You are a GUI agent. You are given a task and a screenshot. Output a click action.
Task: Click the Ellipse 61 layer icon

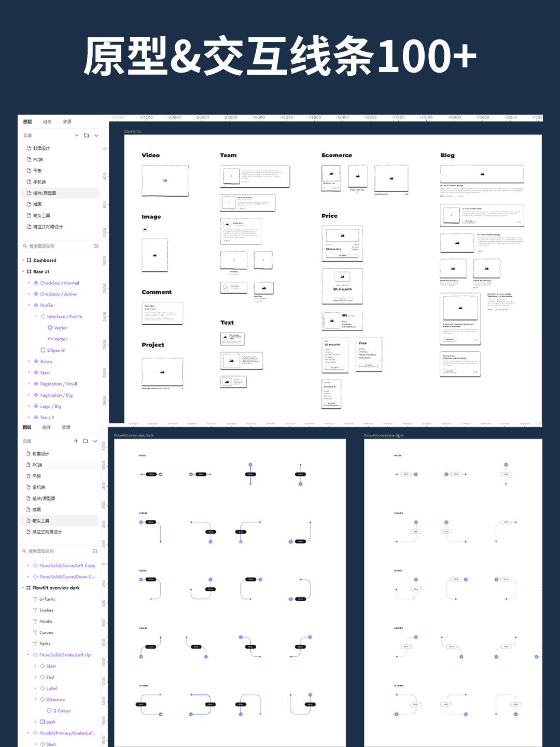43,350
